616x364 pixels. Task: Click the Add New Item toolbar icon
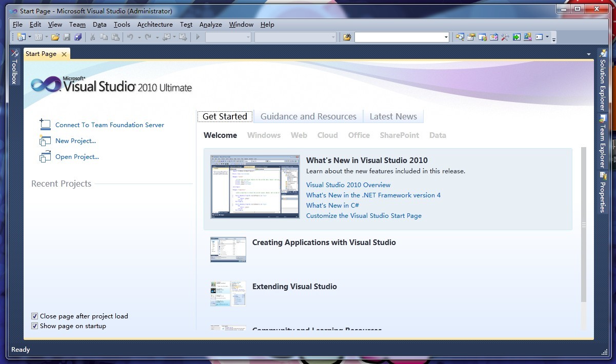pyautogui.click(x=38, y=37)
